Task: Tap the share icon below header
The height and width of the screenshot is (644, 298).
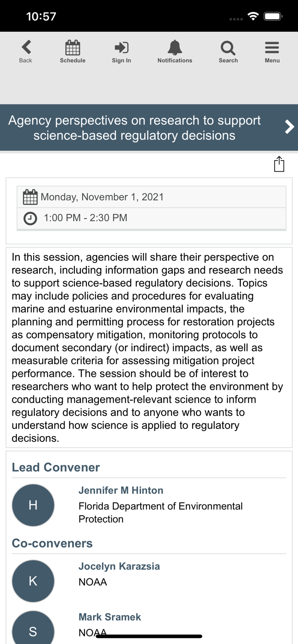Action: pyautogui.click(x=279, y=164)
